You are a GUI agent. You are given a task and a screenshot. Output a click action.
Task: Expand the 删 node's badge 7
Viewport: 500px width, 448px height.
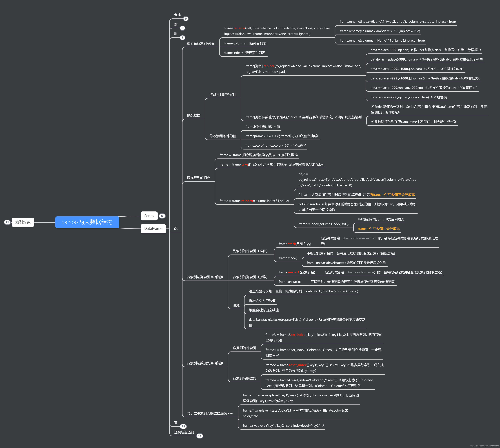coord(182,38)
